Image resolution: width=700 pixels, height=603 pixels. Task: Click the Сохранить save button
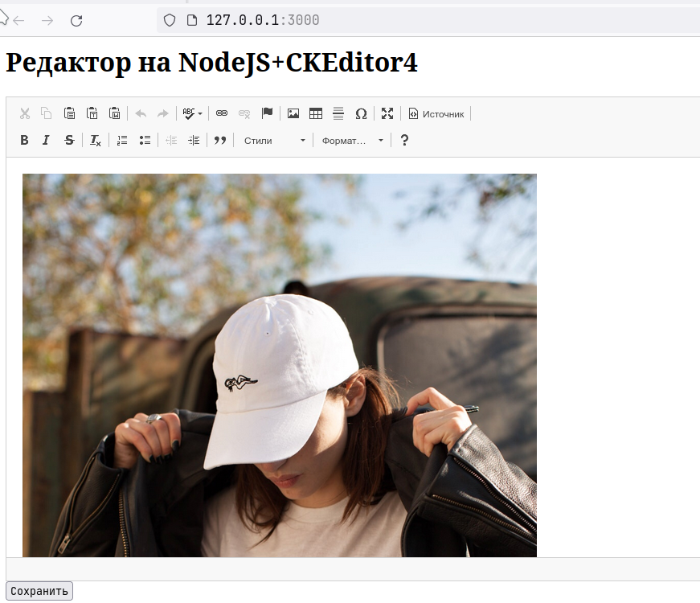39,591
